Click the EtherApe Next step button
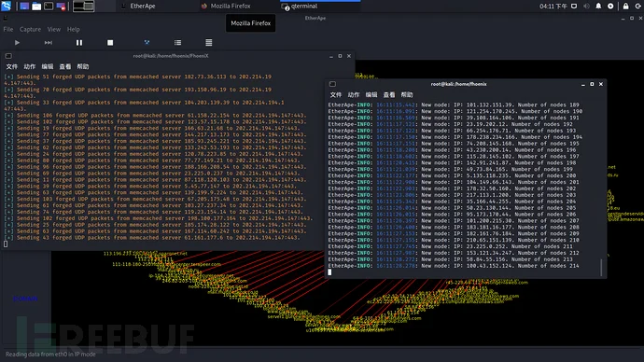This screenshot has width=644, height=362. tap(48, 42)
